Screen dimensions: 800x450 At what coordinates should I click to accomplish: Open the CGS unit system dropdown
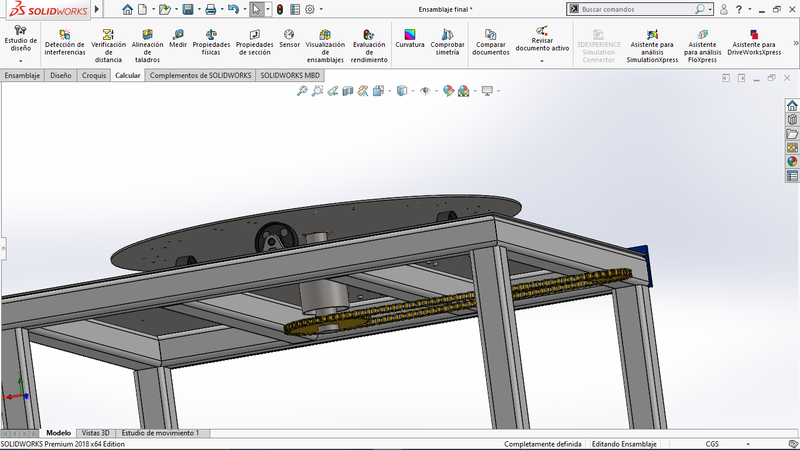pyautogui.click(x=712, y=444)
